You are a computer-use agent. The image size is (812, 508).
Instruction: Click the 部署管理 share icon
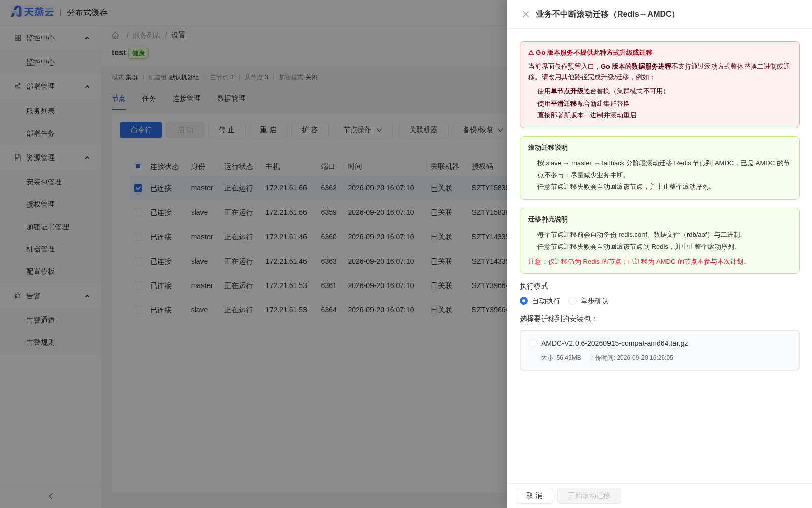(x=18, y=86)
